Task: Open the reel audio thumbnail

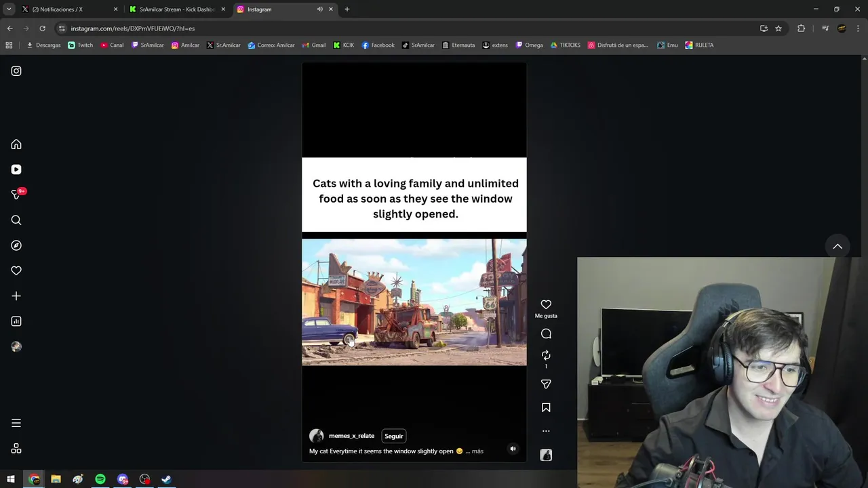Action: pos(546,455)
